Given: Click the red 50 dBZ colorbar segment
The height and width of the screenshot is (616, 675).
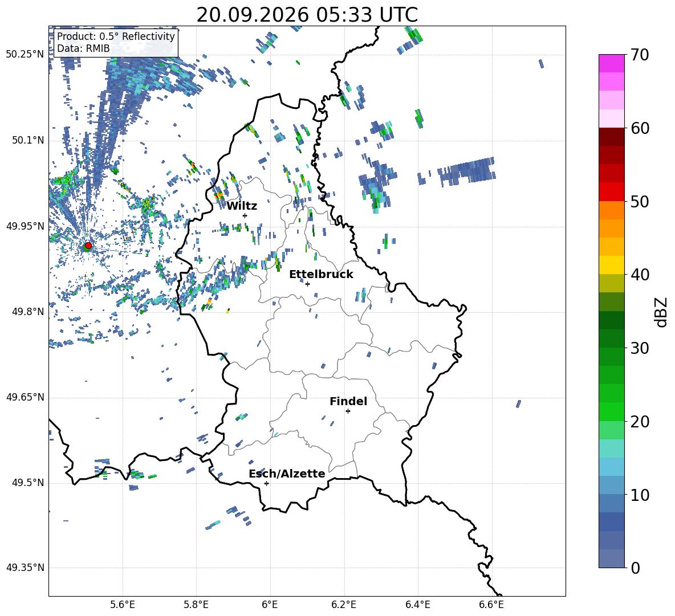Looking at the screenshot, I should tap(611, 192).
